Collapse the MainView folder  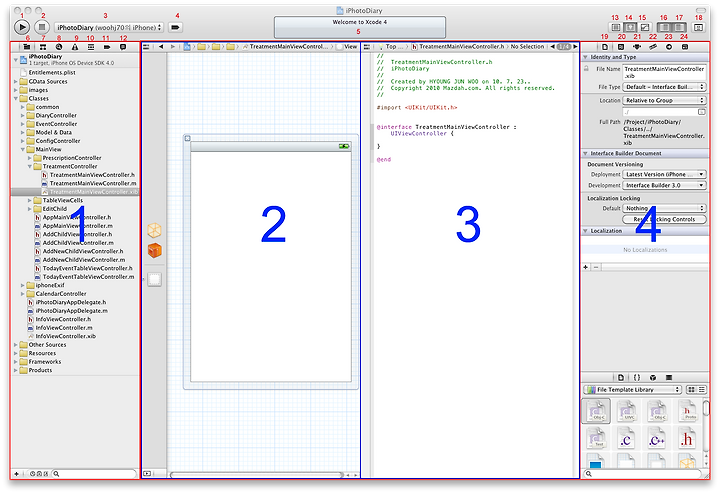(23, 149)
